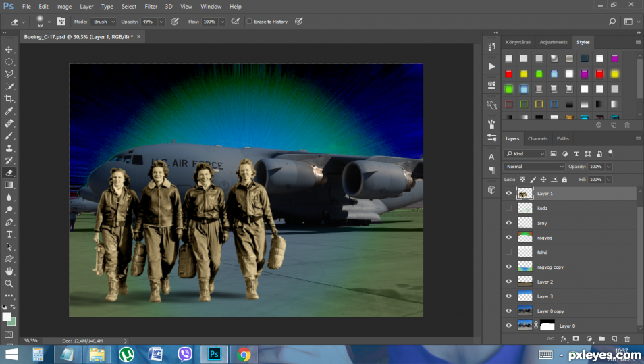Add a layer style with fx button

(x=564, y=338)
